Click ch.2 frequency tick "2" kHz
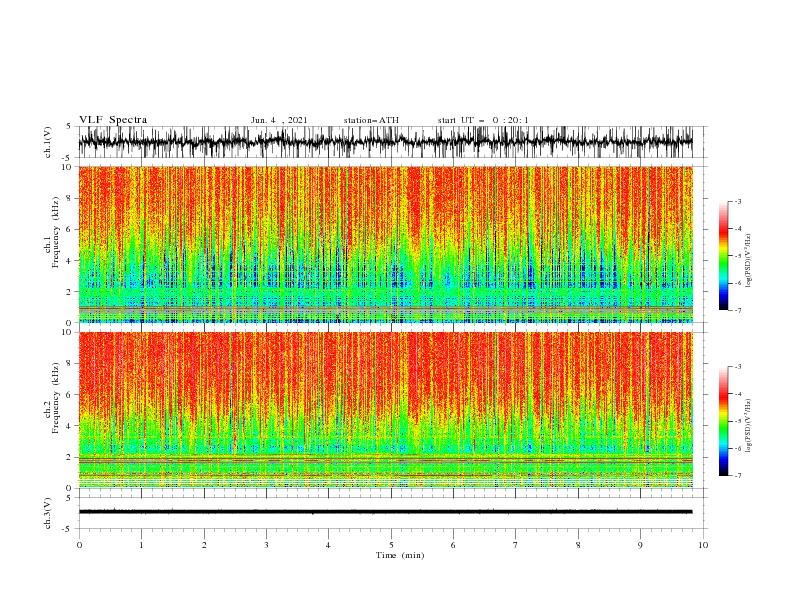The width and height of the screenshot is (792, 612). tap(70, 457)
